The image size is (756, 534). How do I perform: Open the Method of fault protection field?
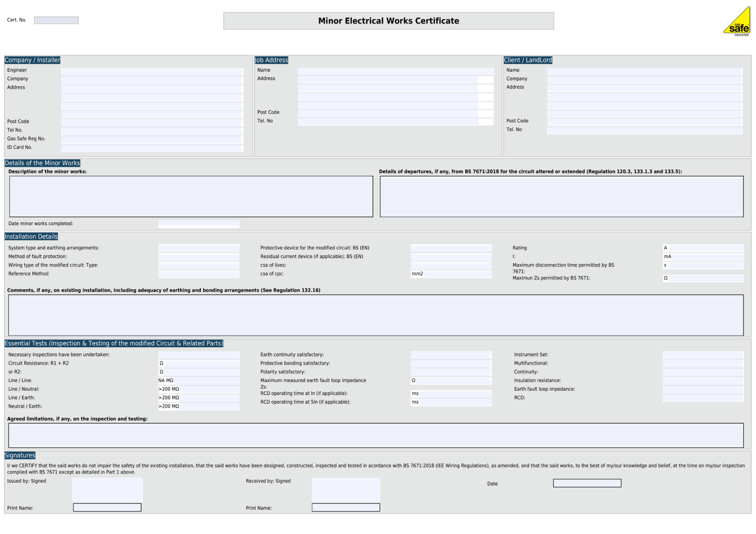(199, 257)
